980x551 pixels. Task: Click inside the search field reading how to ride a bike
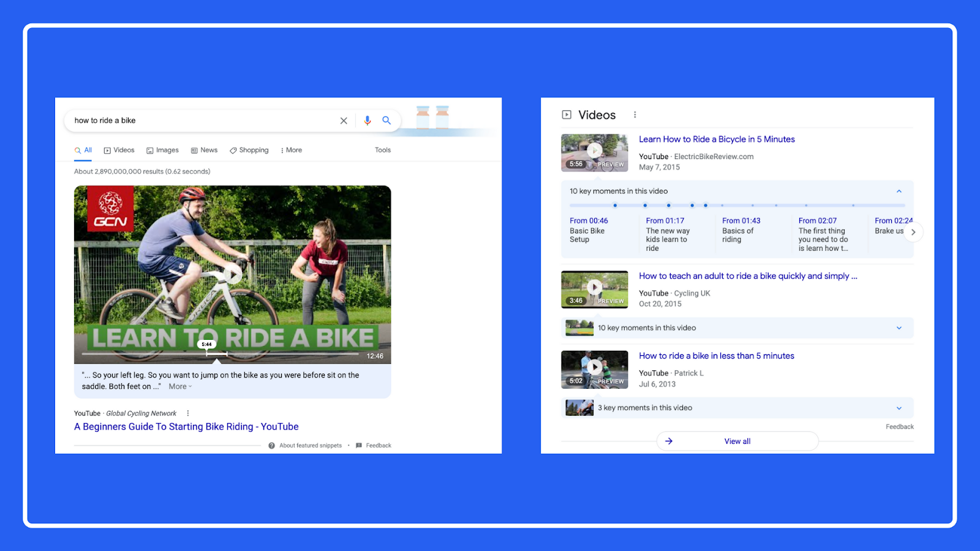click(202, 121)
